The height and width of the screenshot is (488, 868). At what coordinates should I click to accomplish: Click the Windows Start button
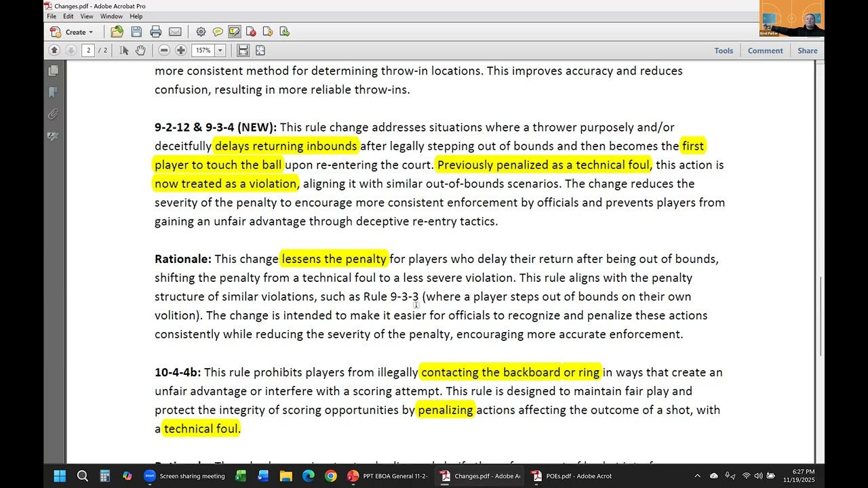click(60, 476)
